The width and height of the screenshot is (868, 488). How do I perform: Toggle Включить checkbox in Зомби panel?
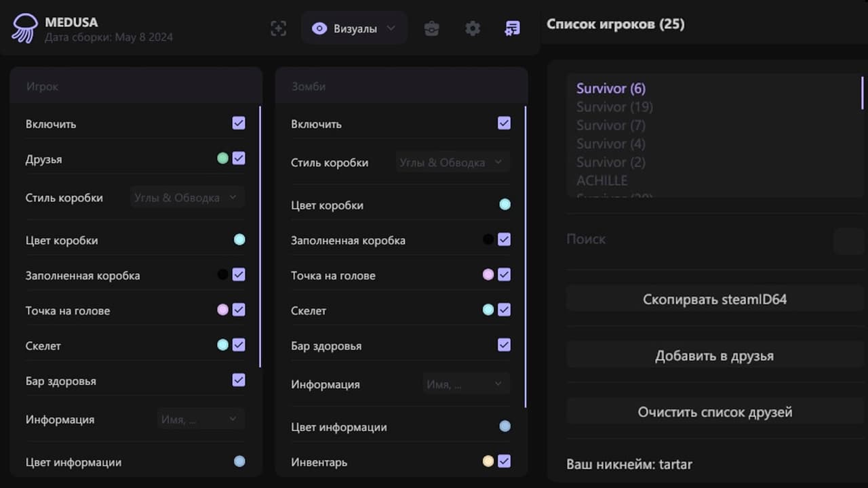[504, 123]
